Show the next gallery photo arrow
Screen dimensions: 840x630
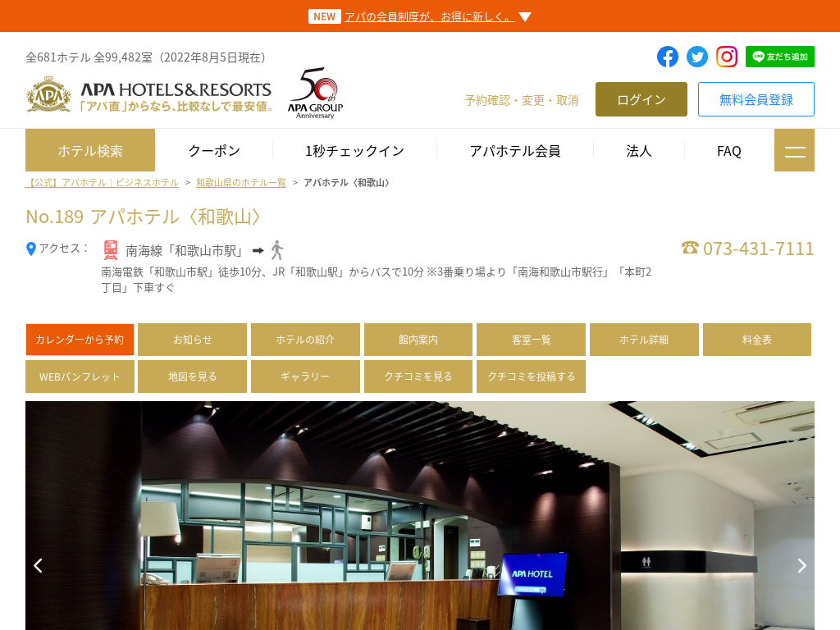click(801, 566)
